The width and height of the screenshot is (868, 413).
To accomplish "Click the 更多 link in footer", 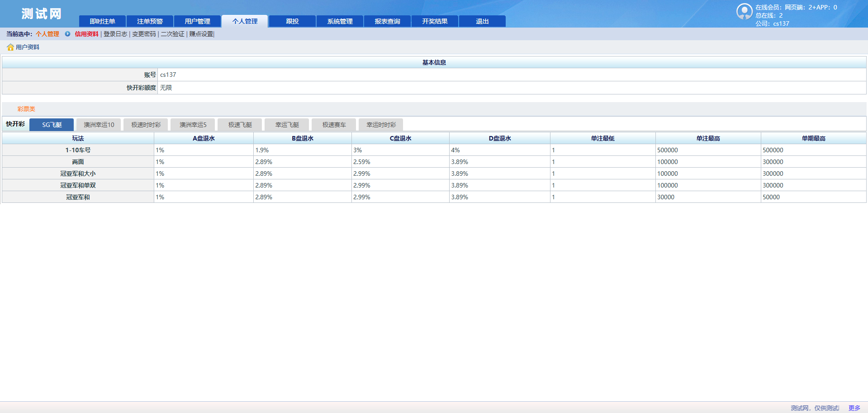I will pyautogui.click(x=854, y=408).
